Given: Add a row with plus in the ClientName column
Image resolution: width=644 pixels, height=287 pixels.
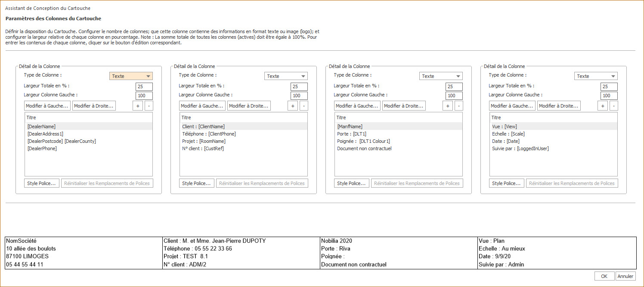Looking at the screenshot, I should (x=293, y=106).
